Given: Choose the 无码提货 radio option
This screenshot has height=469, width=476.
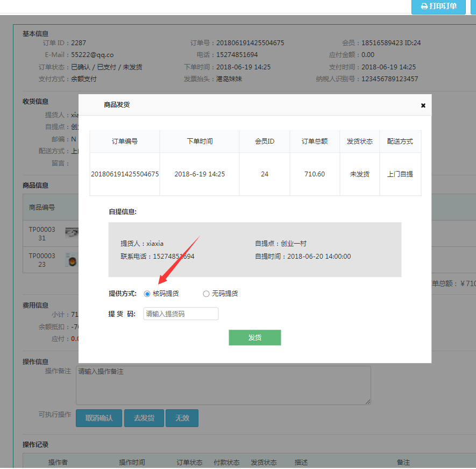Looking at the screenshot, I should (206, 294).
